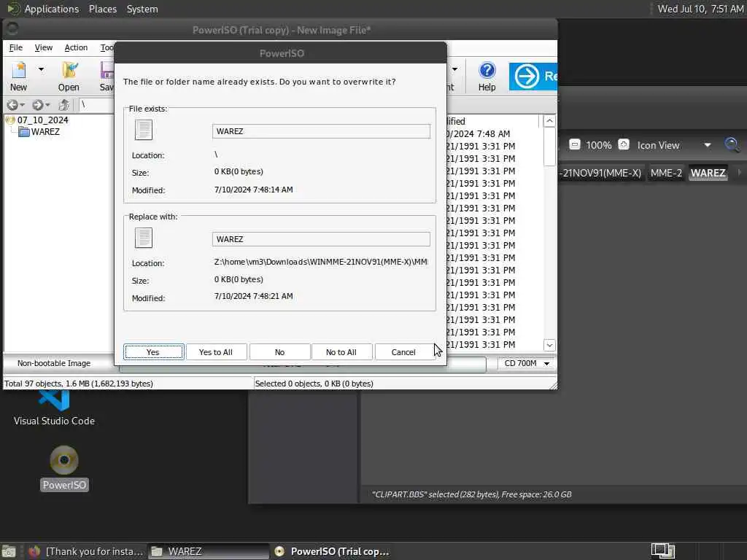Click the 100% zoom level label
This screenshot has height=560, width=747.
(598, 145)
